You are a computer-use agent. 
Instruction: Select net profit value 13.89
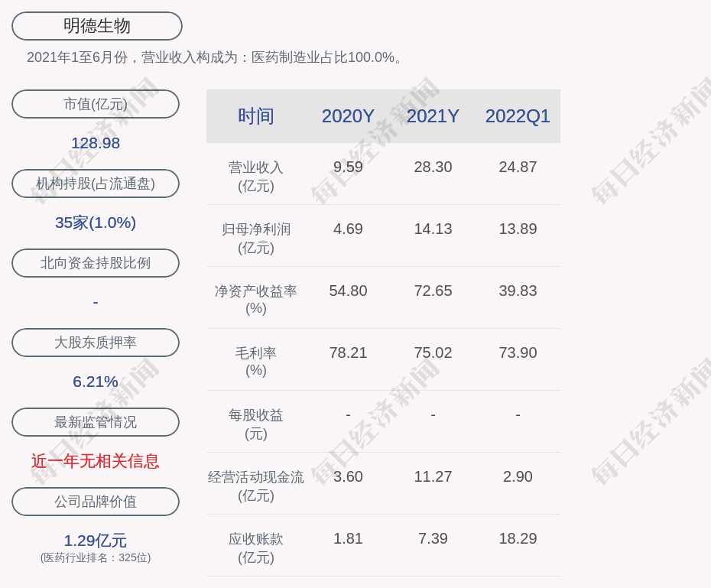pos(518,229)
